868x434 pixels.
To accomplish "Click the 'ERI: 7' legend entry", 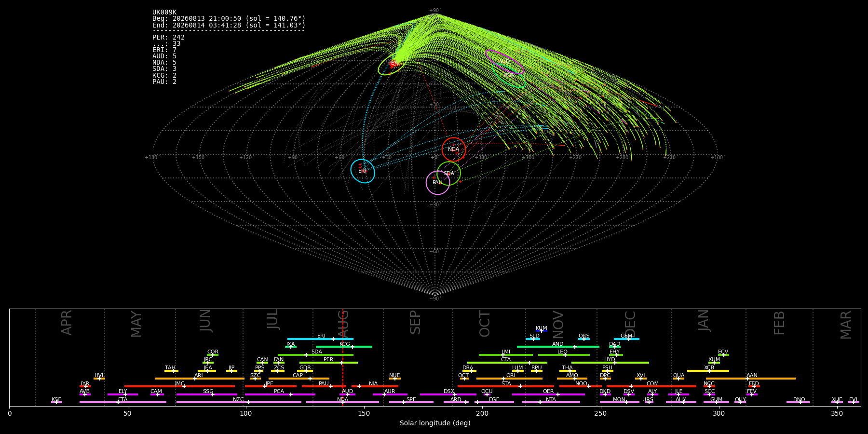I will click(x=164, y=50).
